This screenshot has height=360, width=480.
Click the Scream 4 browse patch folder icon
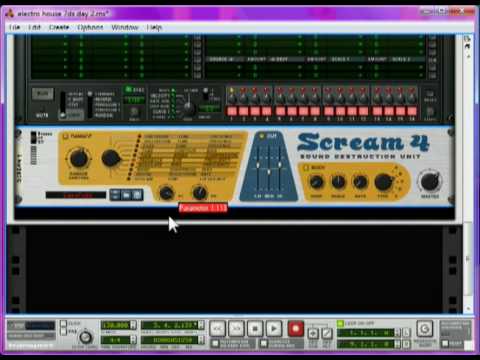click(x=126, y=195)
